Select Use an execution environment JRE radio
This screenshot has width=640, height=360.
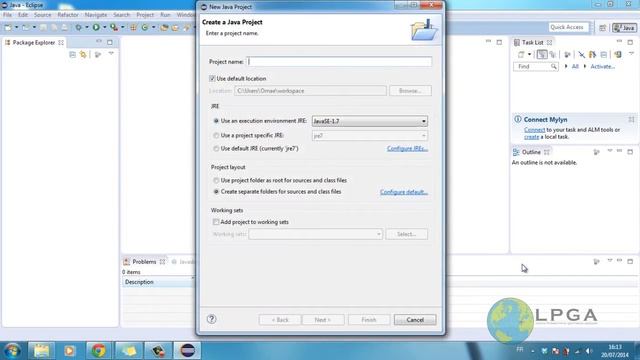(x=216, y=121)
